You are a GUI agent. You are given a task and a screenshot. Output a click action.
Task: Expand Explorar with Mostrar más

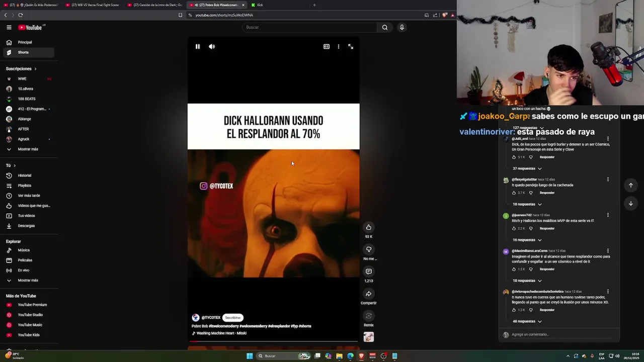[28, 280]
